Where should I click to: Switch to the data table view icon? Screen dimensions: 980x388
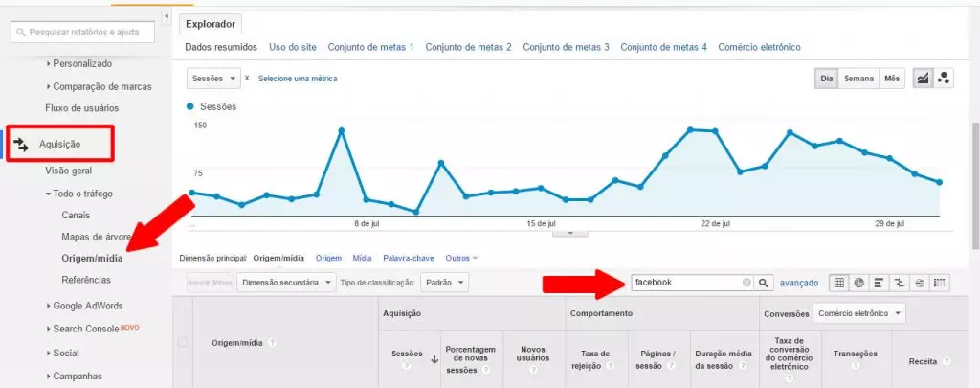(x=839, y=283)
